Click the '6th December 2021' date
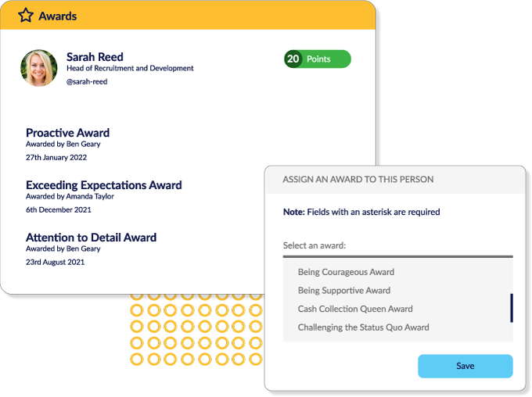Screen dimensions: 532x397 click(59, 210)
